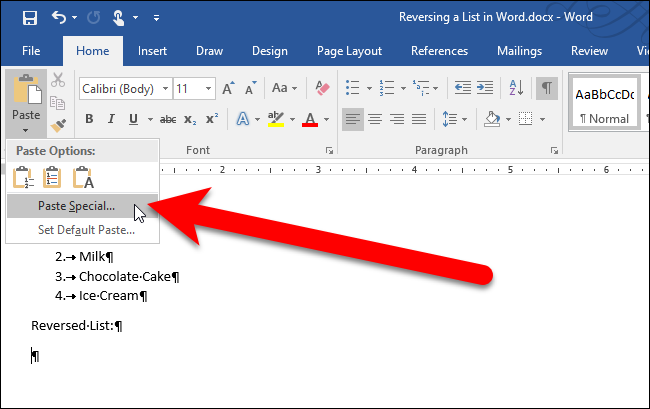Switch to the Insert tab

152,50
